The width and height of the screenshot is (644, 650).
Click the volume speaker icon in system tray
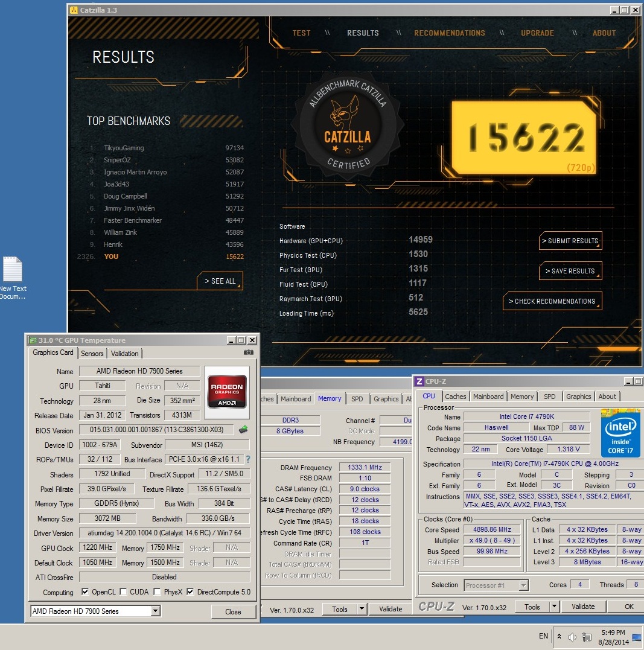tap(572, 637)
